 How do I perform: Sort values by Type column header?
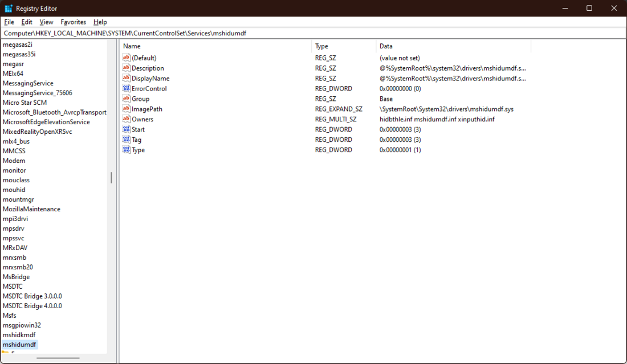[344, 46]
